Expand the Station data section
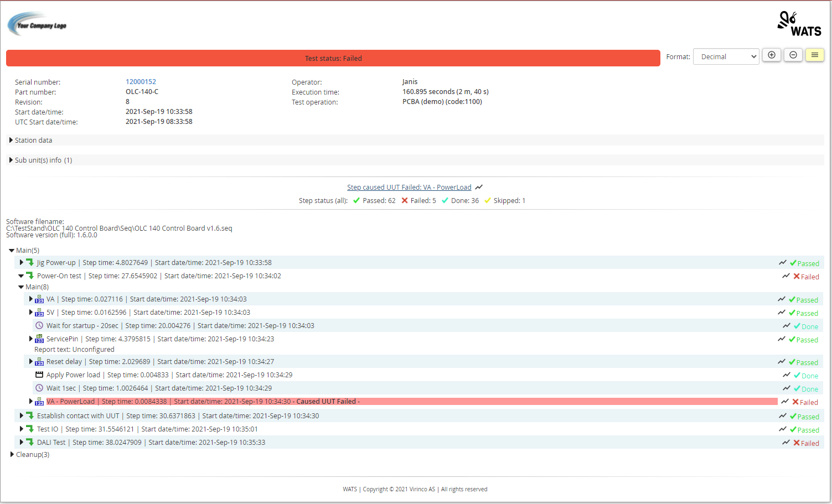Viewport: 832px width, 504px height. point(11,141)
